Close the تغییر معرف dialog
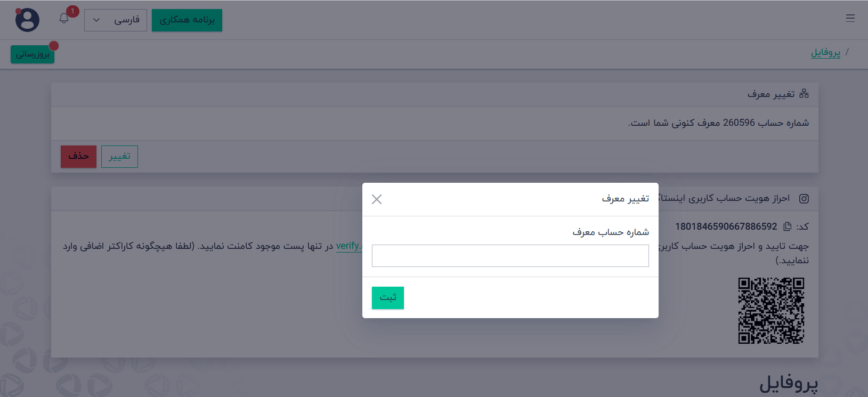Image resolution: width=868 pixels, height=397 pixels. (x=377, y=199)
